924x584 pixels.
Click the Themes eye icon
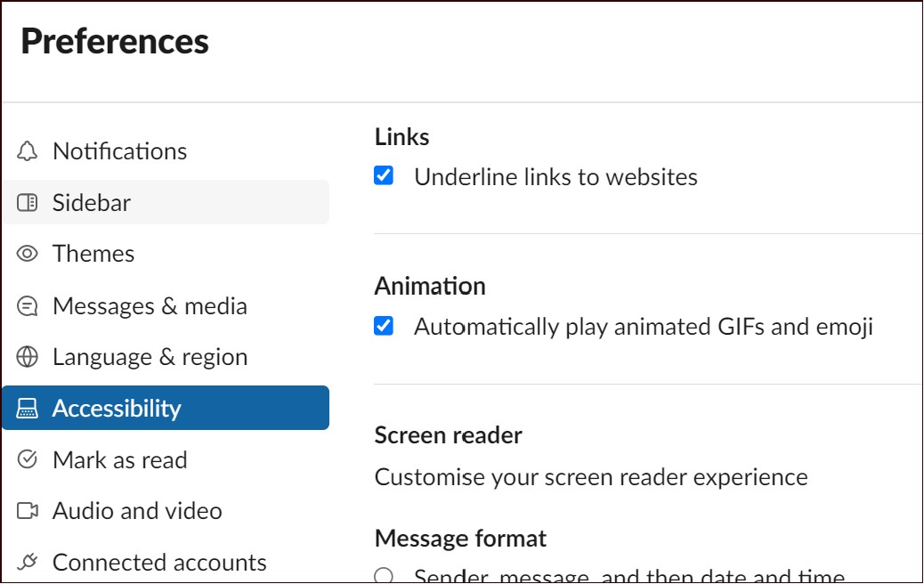pyautogui.click(x=28, y=253)
